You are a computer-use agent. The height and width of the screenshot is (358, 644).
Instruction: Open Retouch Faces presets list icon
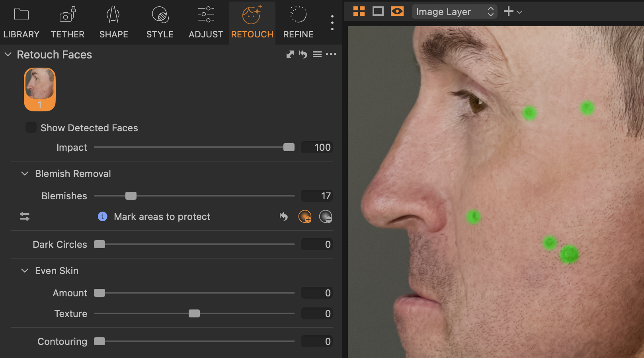[x=317, y=54]
